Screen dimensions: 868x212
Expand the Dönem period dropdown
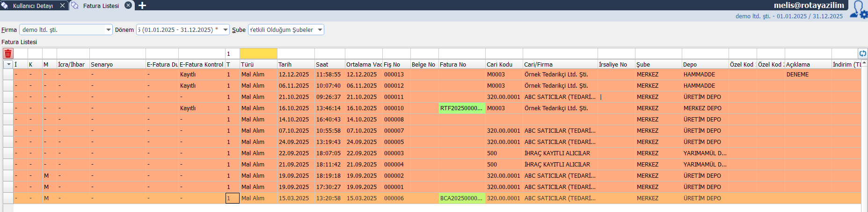pos(226,30)
